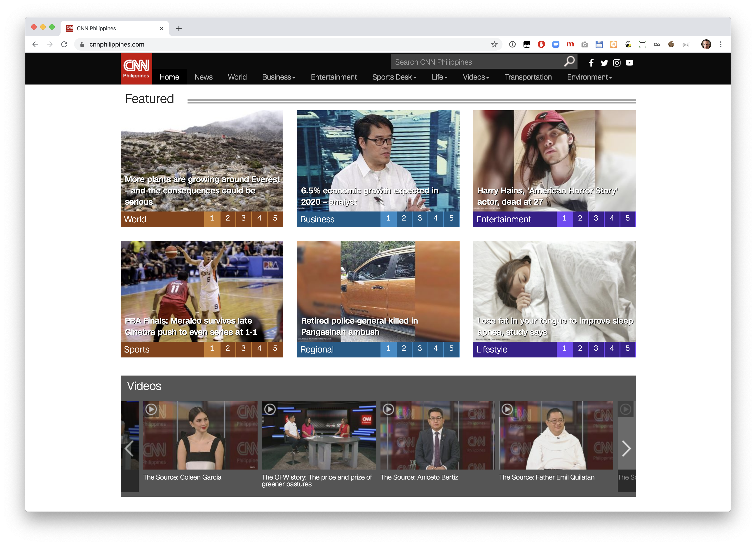Viewport: 756px width, 545px height.
Task: Open the Harry Hains headline article
Action: pos(547,196)
